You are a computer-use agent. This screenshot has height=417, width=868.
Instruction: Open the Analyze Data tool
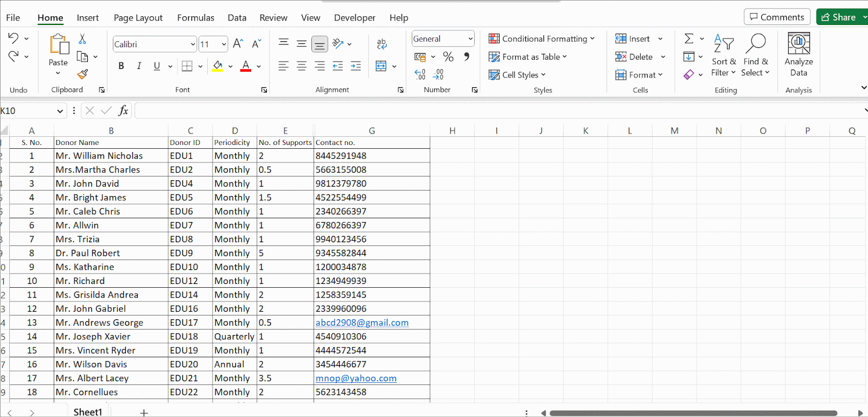tap(799, 54)
